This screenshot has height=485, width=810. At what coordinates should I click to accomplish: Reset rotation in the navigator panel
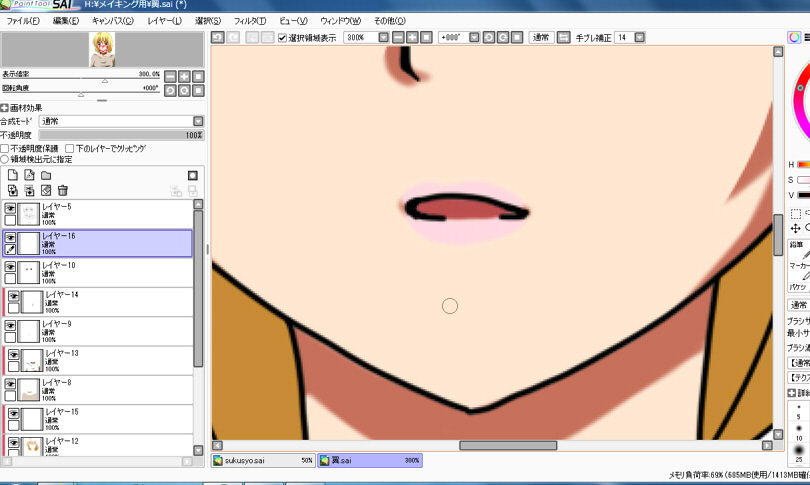(x=198, y=91)
